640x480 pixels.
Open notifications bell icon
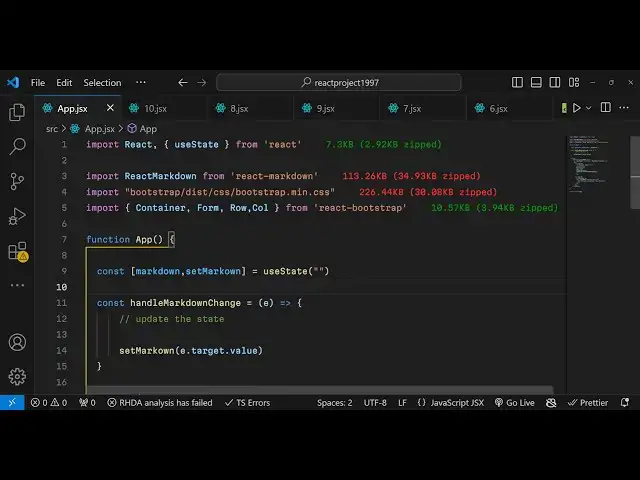pos(624,403)
